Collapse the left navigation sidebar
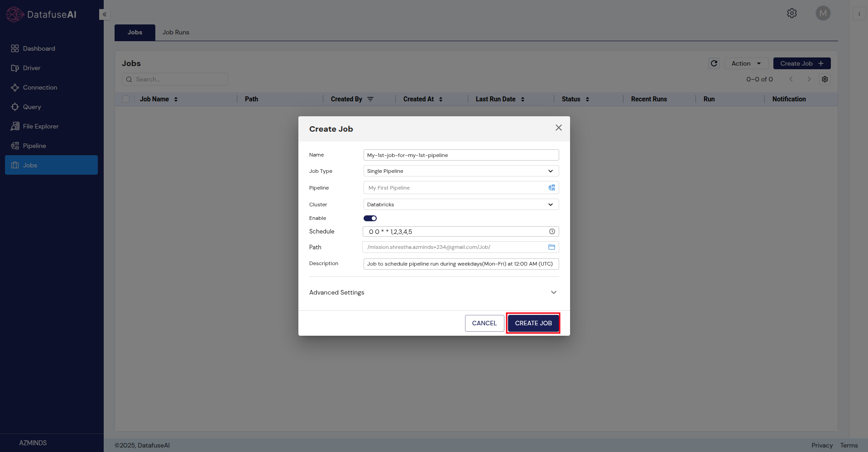The height and width of the screenshot is (452, 868). [104, 14]
